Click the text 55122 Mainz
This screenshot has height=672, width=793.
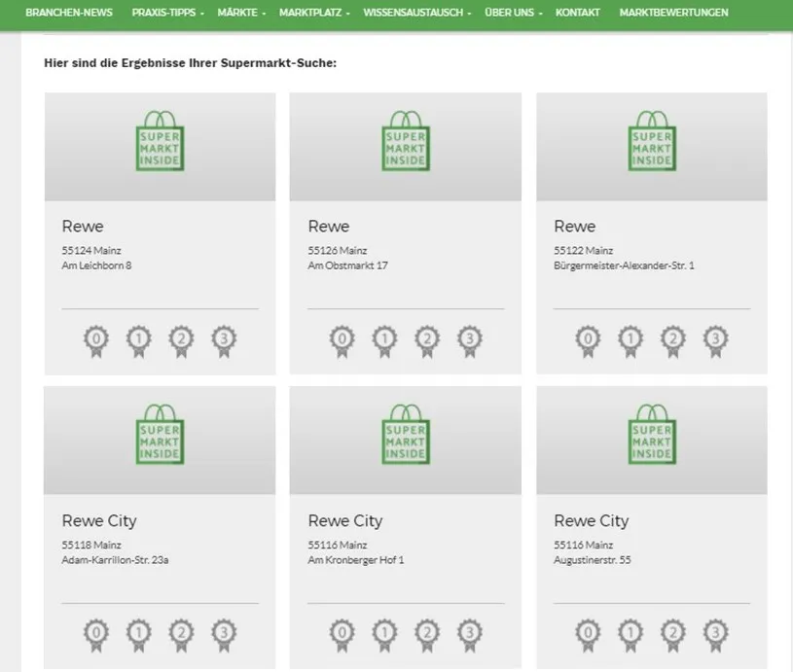(x=583, y=250)
